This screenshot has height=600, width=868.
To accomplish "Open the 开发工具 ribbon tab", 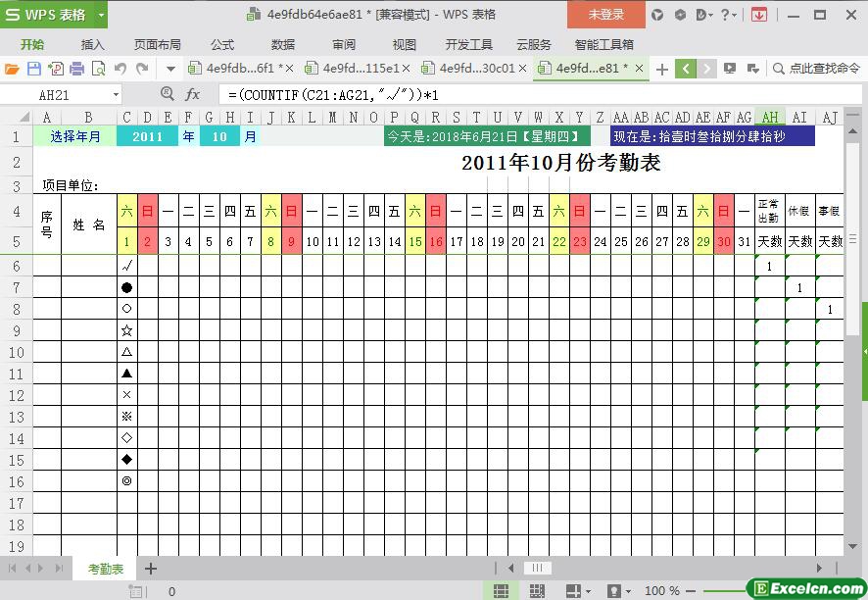I will (x=469, y=44).
